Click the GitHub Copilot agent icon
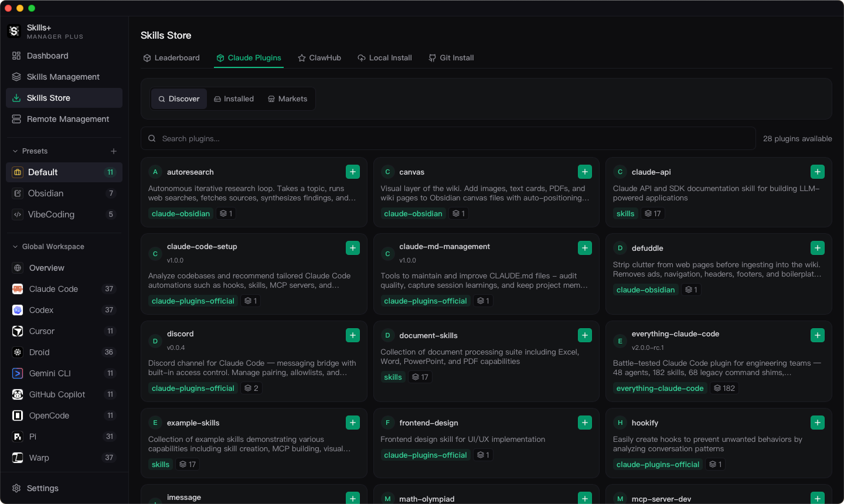Image resolution: width=844 pixels, height=504 pixels. (x=18, y=394)
